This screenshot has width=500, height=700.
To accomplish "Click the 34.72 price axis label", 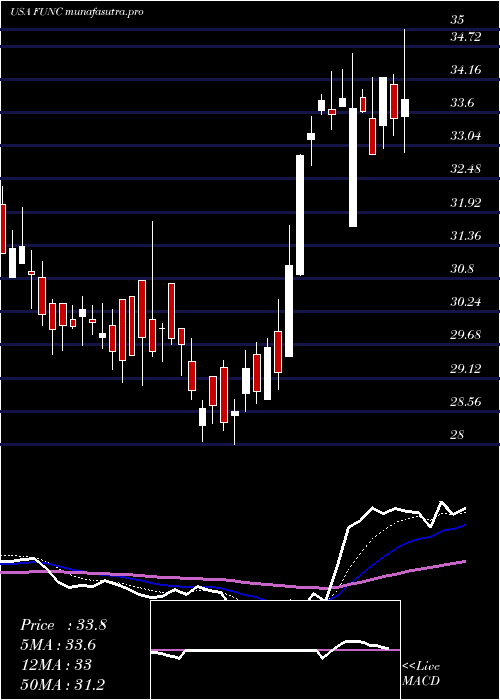I will point(466,37).
